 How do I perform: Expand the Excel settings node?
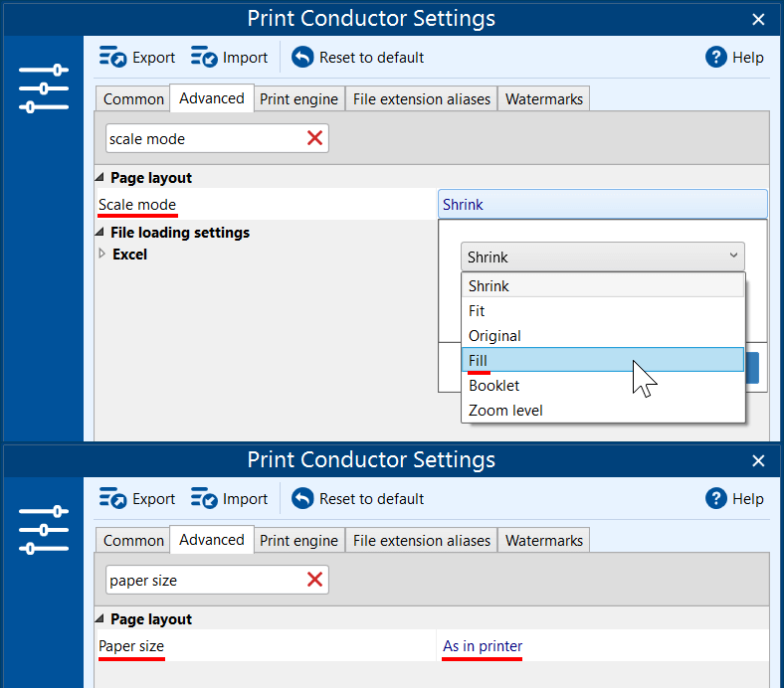pos(101,254)
